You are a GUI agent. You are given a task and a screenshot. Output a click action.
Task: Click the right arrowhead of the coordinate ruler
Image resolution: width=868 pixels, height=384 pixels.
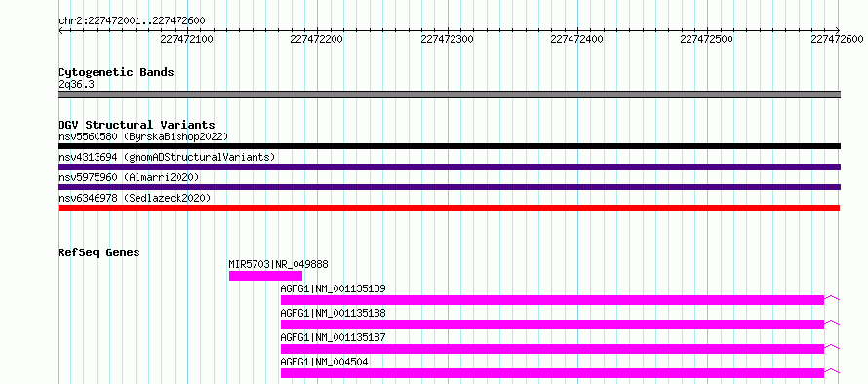click(x=838, y=31)
